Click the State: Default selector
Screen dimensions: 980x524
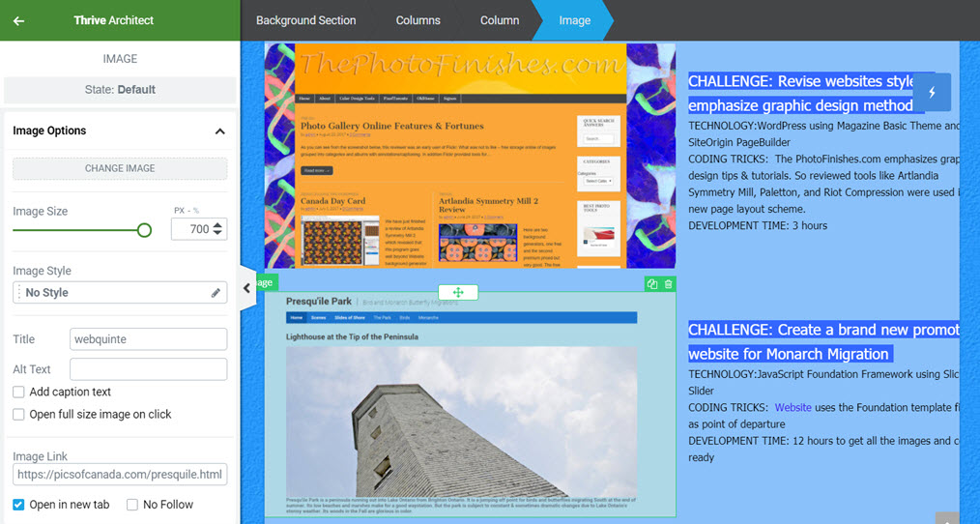(x=120, y=89)
